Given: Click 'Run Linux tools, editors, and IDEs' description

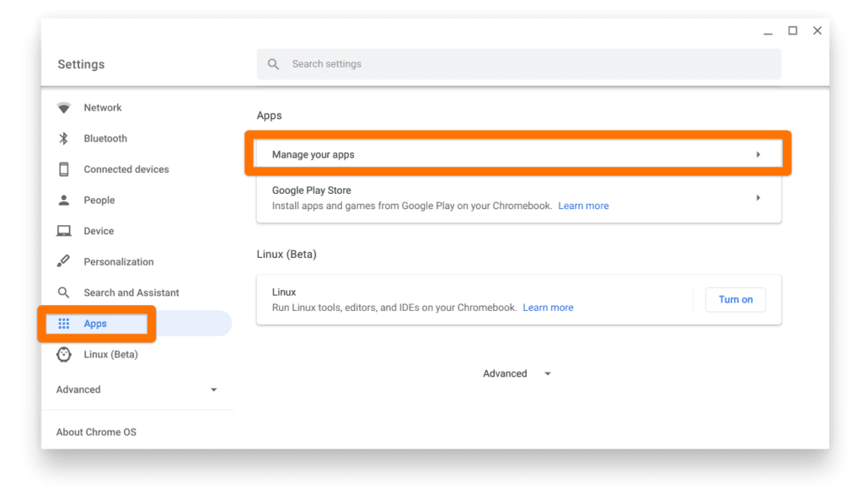Looking at the screenshot, I should coord(394,308).
